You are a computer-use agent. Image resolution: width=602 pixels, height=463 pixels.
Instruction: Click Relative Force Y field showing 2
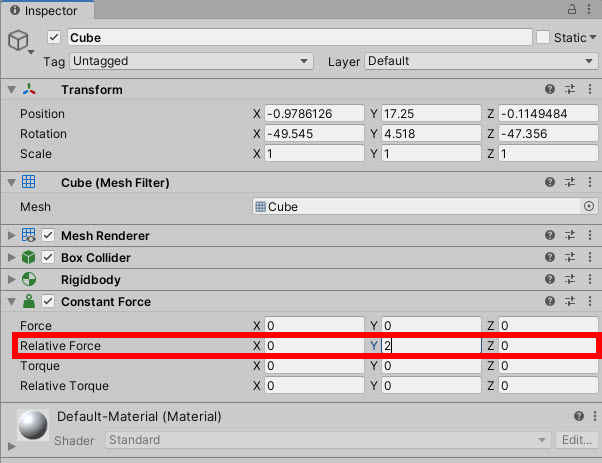[x=431, y=346]
